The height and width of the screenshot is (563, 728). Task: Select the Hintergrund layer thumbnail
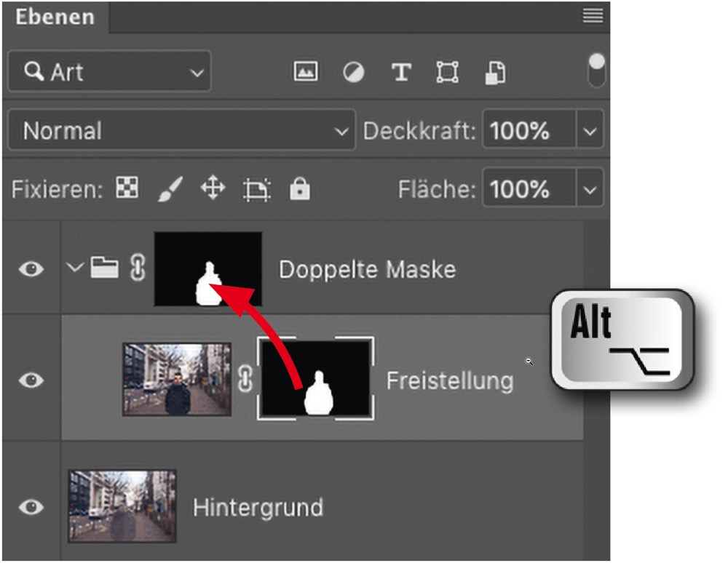tap(122, 506)
